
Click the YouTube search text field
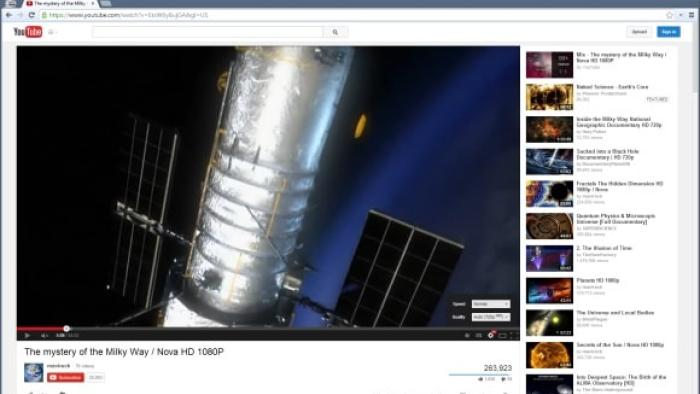pyautogui.click(x=208, y=32)
